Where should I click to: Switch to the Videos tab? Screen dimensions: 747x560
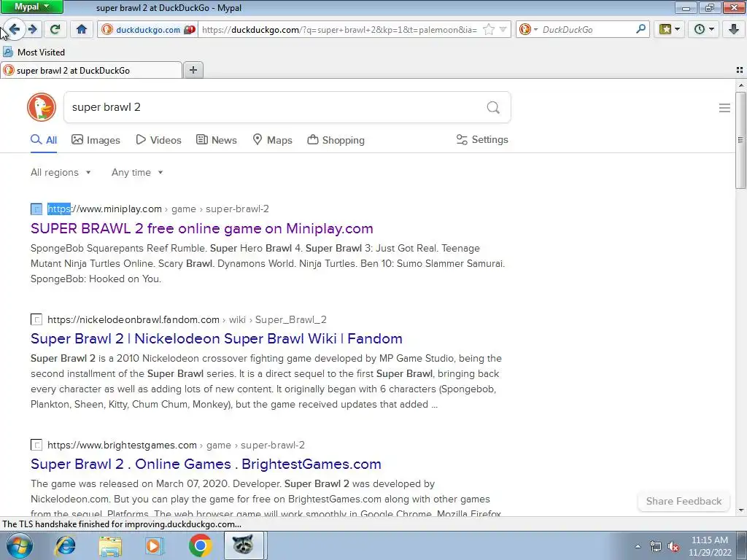click(x=158, y=140)
